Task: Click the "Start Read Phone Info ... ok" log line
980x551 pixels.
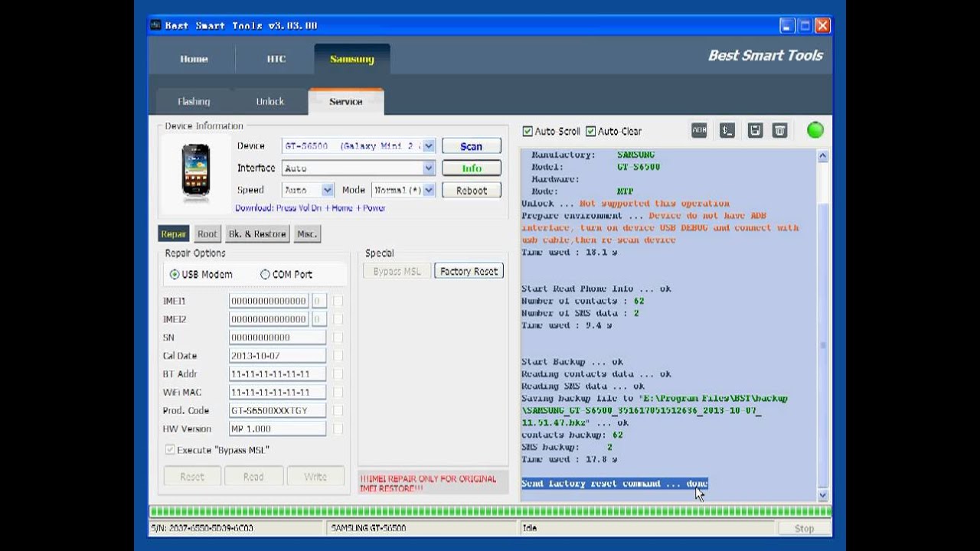Action: pyautogui.click(x=596, y=289)
